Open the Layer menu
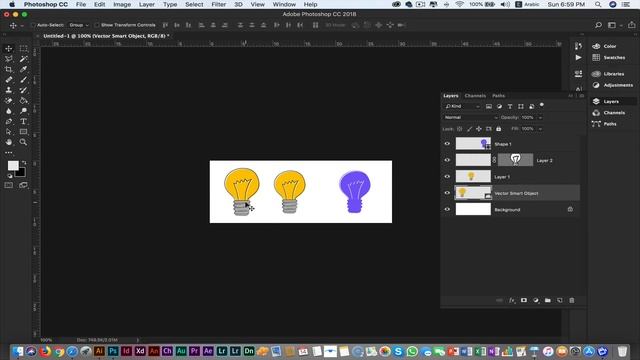The width and height of the screenshot is (640, 360). (147, 4)
